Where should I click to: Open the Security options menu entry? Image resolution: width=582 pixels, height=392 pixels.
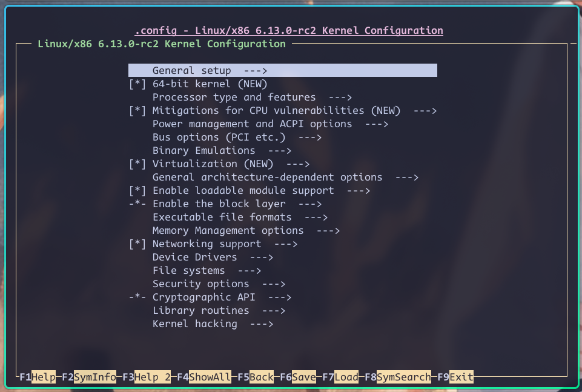(x=200, y=284)
